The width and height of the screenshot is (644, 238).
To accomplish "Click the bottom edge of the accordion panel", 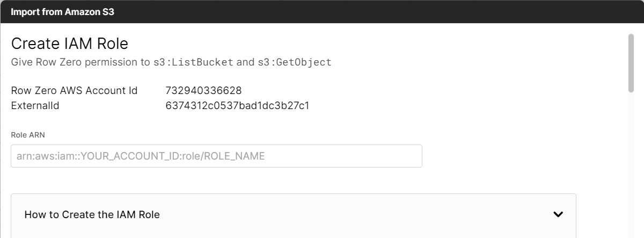I will click(293, 235).
